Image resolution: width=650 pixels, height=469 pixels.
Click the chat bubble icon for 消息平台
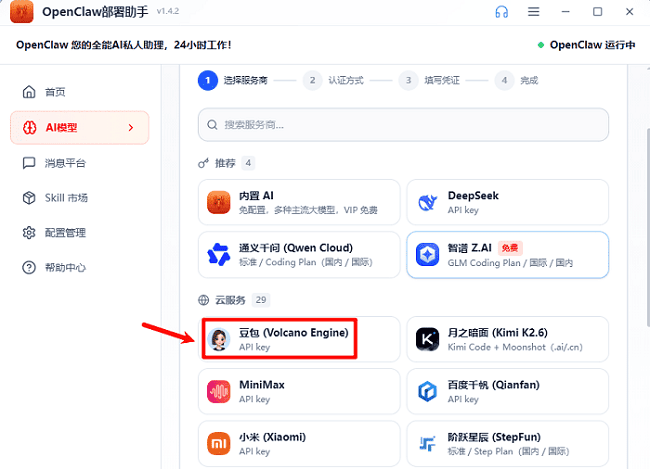click(29, 163)
